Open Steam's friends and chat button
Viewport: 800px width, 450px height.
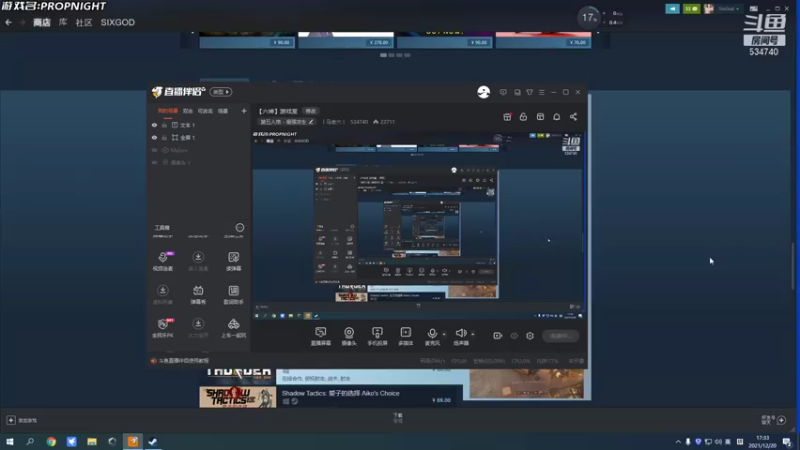(774, 420)
